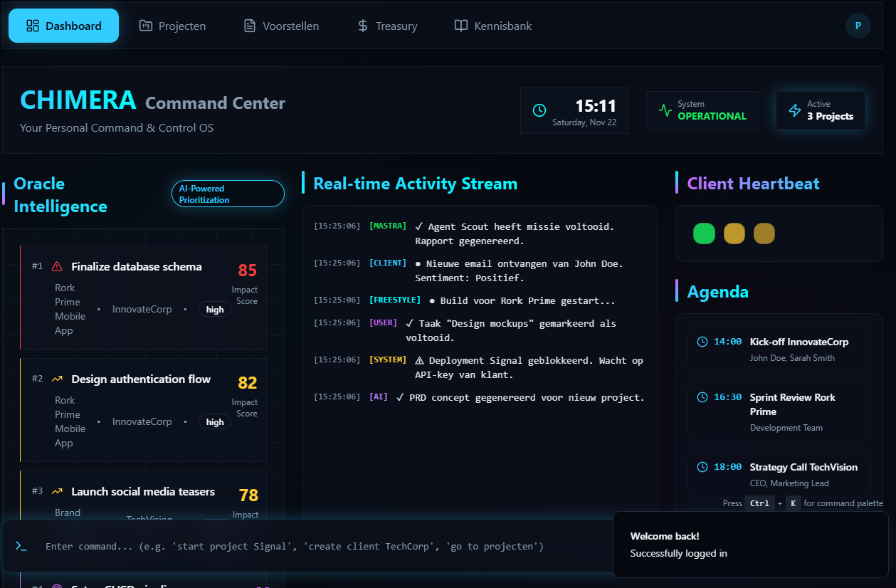Go to the Kennisbank tab
This screenshot has height=588, width=896.
[493, 26]
